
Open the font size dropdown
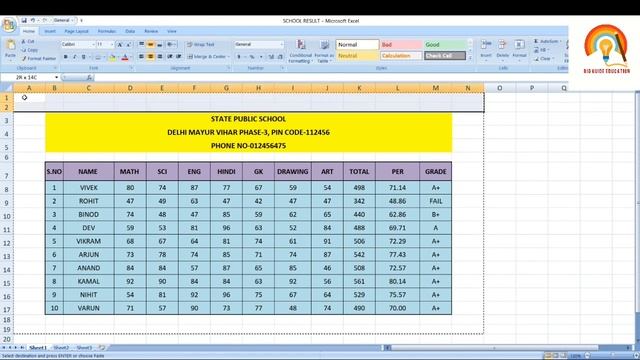[112, 44]
